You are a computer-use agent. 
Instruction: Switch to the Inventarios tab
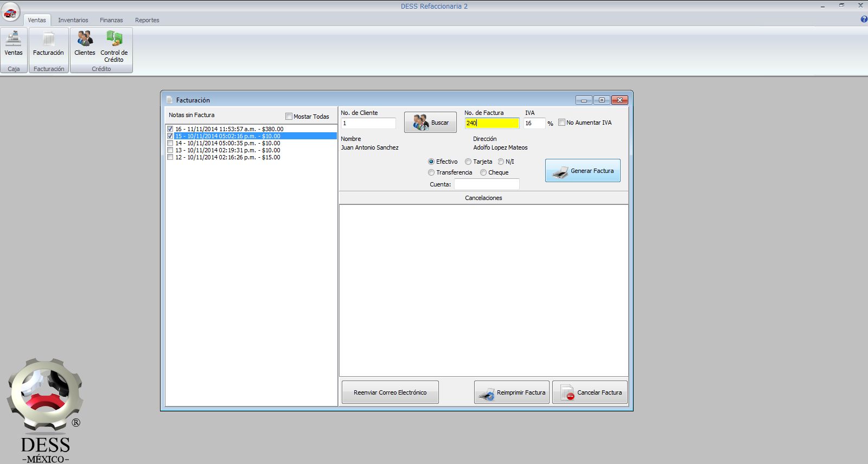coord(73,20)
